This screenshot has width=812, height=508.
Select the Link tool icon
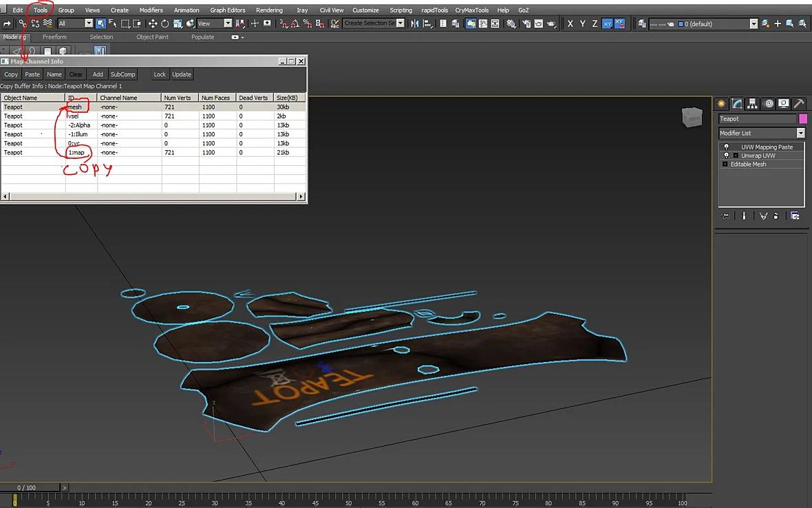pyautogui.click(x=22, y=24)
